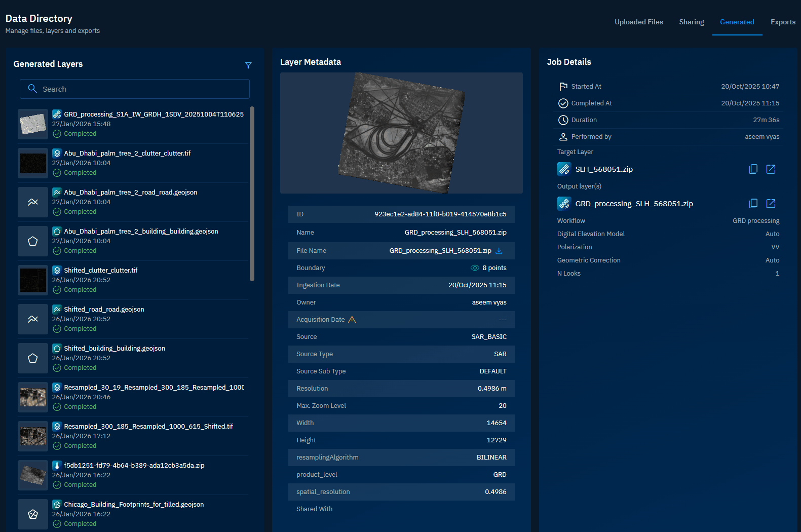Image resolution: width=801 pixels, height=532 pixels.
Task: Open GRD_processing_SLH_568051.zip output layer externally
Action: click(x=771, y=204)
